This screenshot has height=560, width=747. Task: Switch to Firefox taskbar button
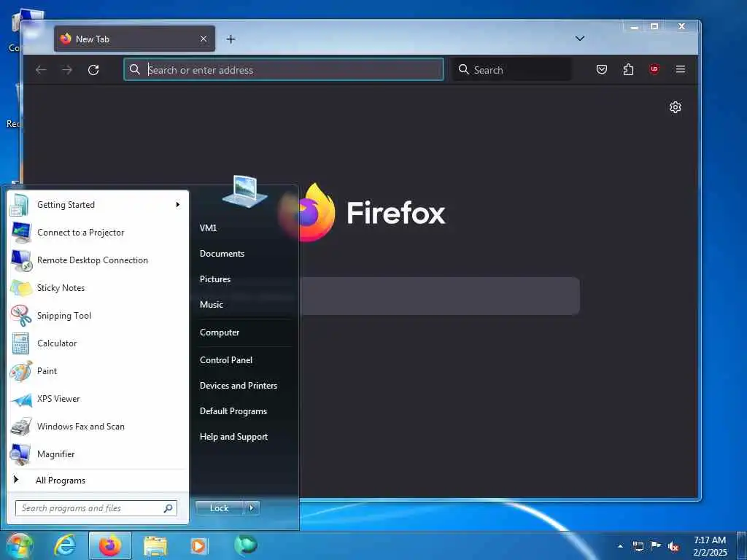(x=110, y=545)
